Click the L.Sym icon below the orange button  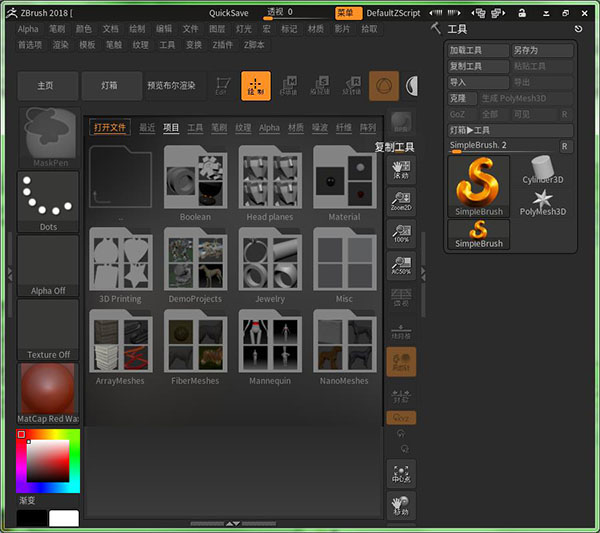tap(401, 396)
